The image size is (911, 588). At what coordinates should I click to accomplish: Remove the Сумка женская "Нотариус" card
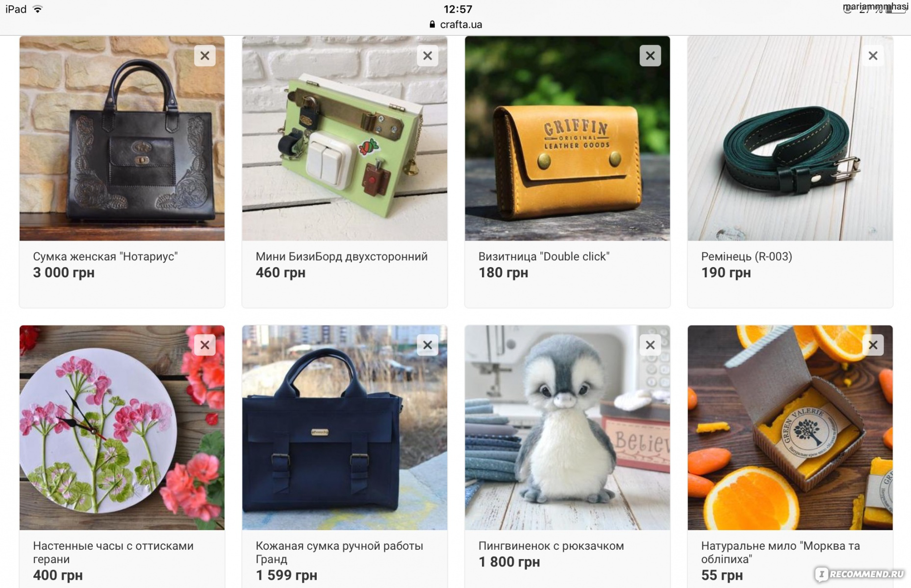tap(205, 56)
